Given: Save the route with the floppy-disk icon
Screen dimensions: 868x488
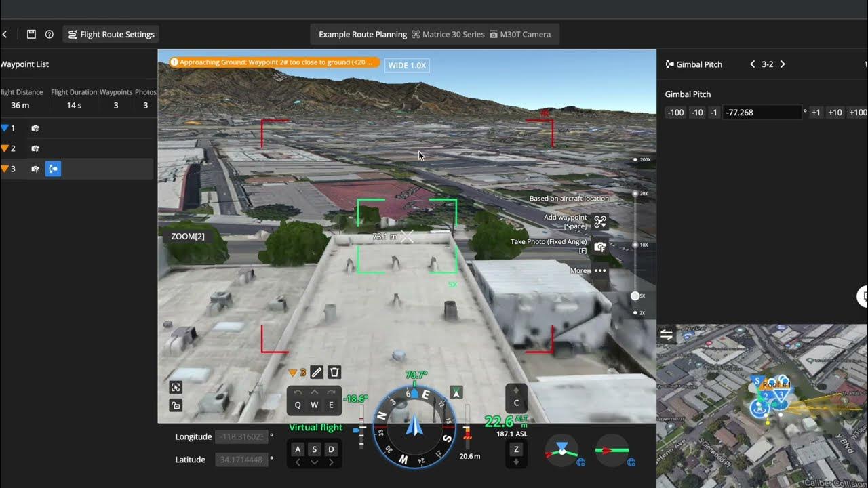Looking at the screenshot, I should 31,34.
